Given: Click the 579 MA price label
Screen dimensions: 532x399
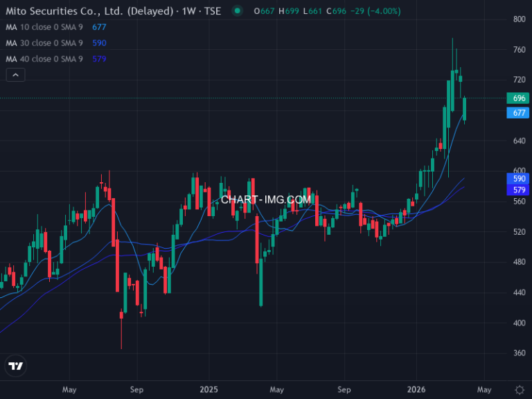Looking at the screenshot, I should [x=518, y=190].
